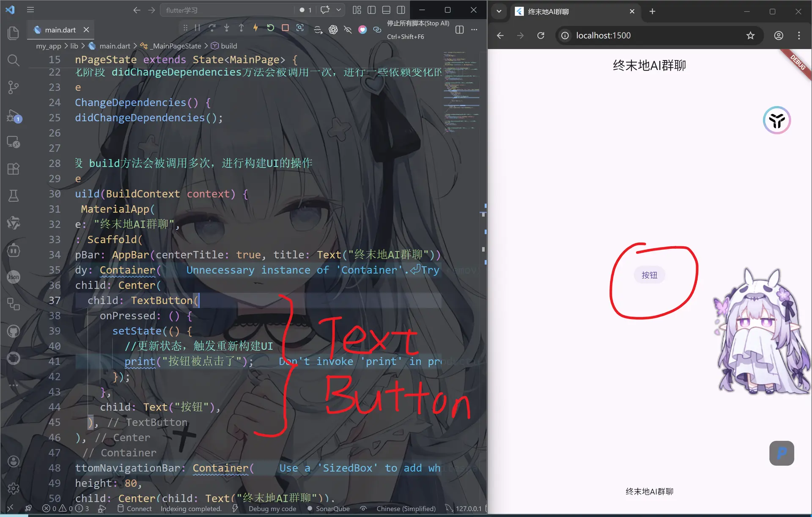Toggle the bottom panel visibility

[386, 10]
